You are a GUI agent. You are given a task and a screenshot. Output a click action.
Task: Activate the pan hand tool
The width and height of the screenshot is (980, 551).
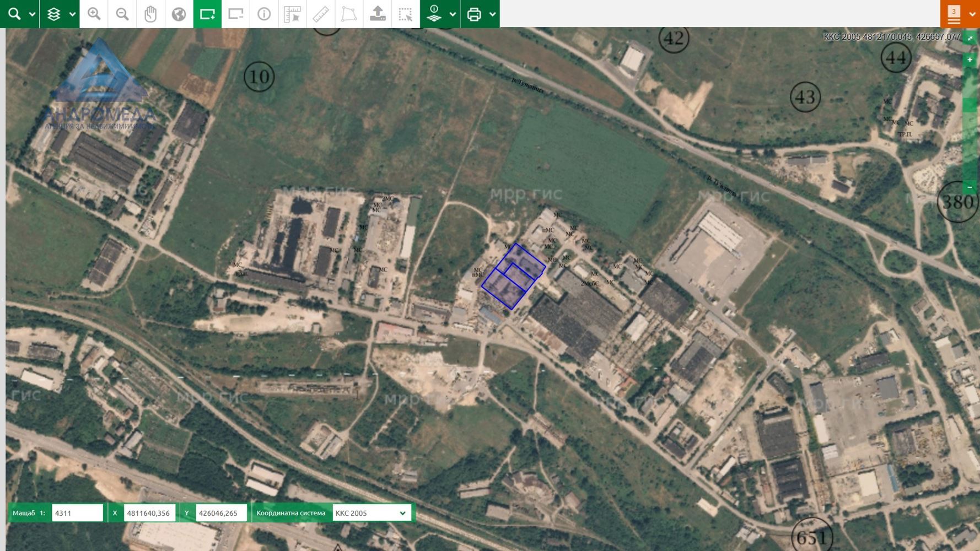click(150, 14)
